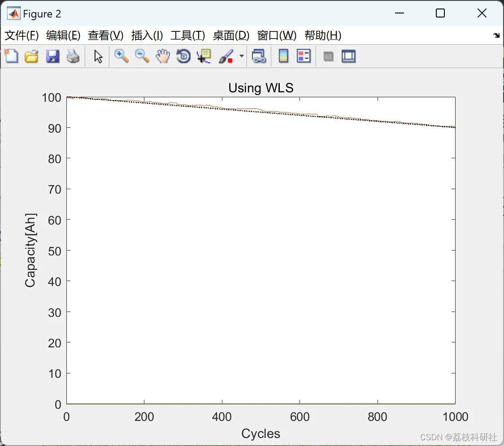This screenshot has width=504, height=446.
Task: Click the y-axis tick label 50
Action: tap(55, 251)
